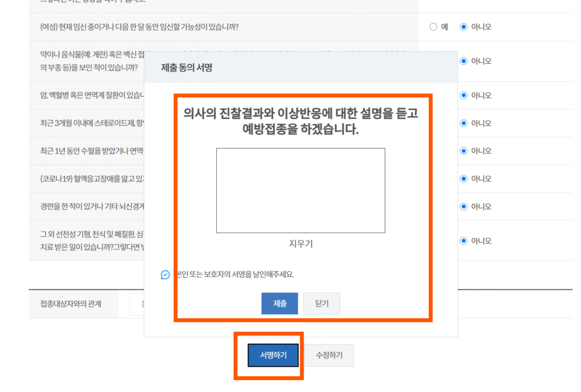Pick '아니오' for the steroid in 3 months question
Screen dimensions: 581x392
[x=464, y=123]
